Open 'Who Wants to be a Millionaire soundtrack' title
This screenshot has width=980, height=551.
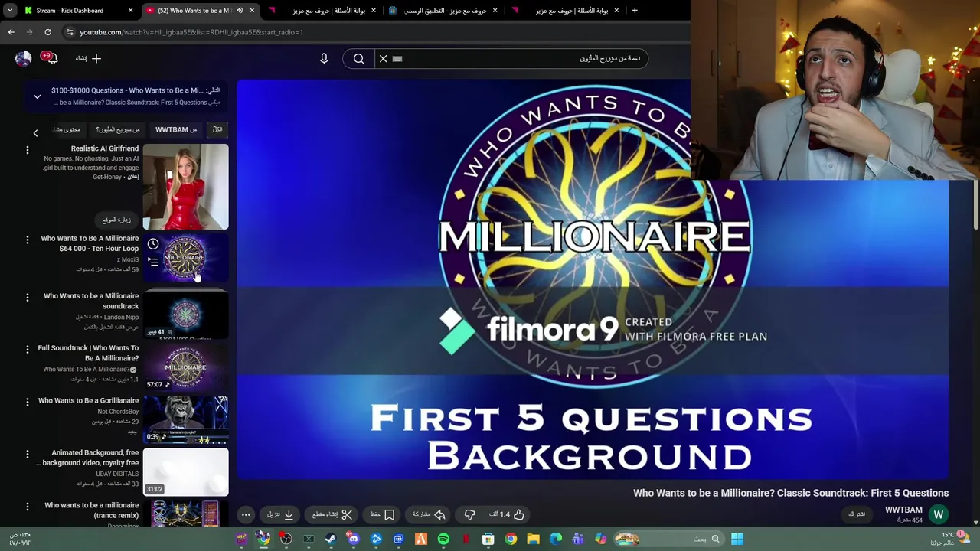tap(91, 301)
